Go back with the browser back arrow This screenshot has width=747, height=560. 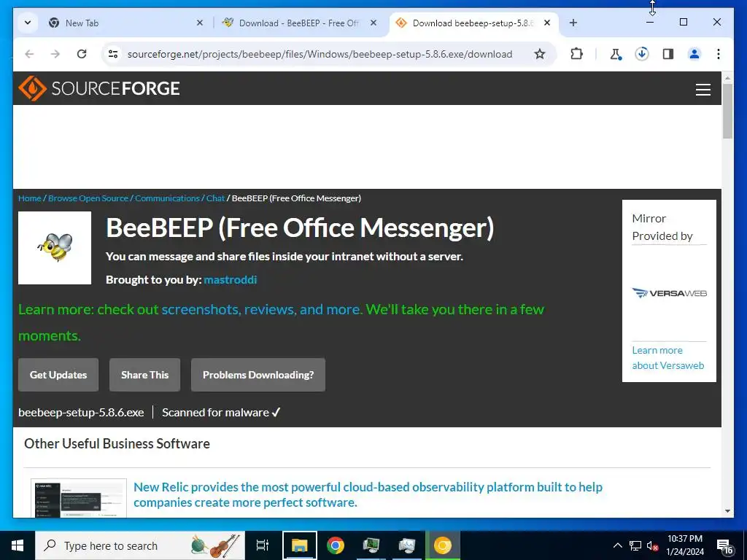click(x=29, y=54)
